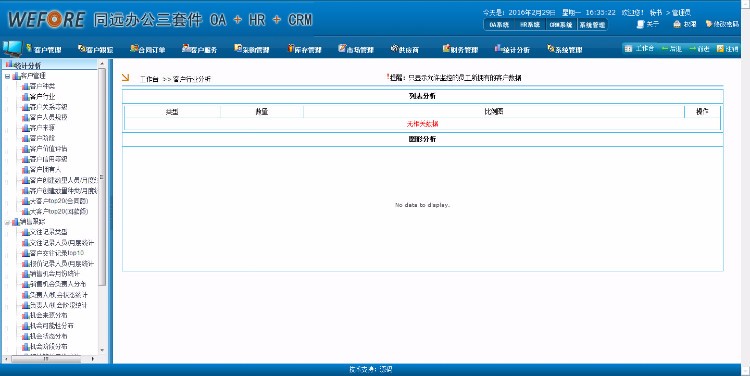This screenshot has width=750, height=376.
Task: Click the 采购管理 menu icon
Action: click(238, 48)
